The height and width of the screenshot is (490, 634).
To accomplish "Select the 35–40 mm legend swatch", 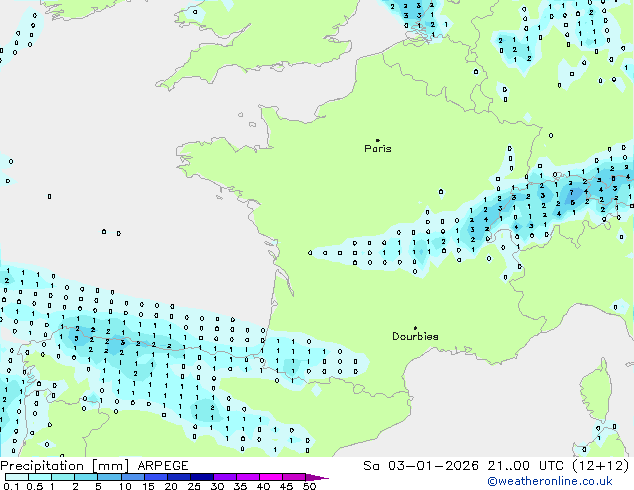I will (x=247, y=477).
